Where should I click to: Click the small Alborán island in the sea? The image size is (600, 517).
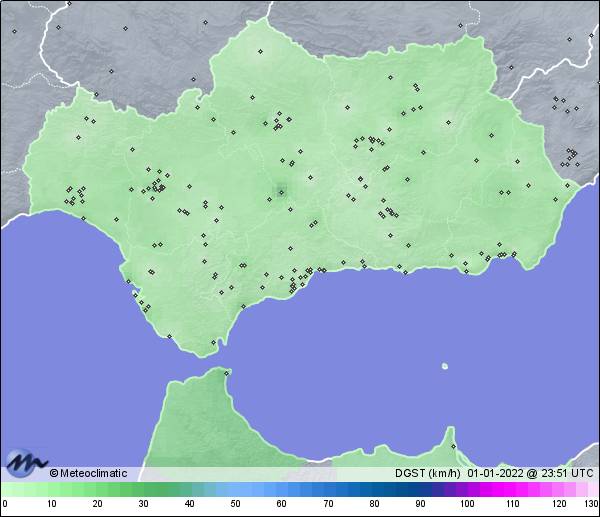tap(445, 366)
